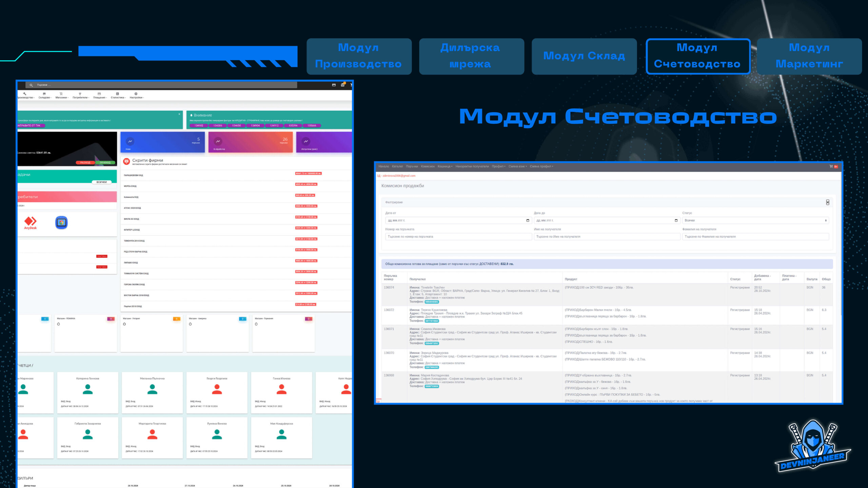Image resolution: width=868 pixels, height=488 pixels.
Task: Expand the Статус dropdown showing Всички
Action: [755, 221]
